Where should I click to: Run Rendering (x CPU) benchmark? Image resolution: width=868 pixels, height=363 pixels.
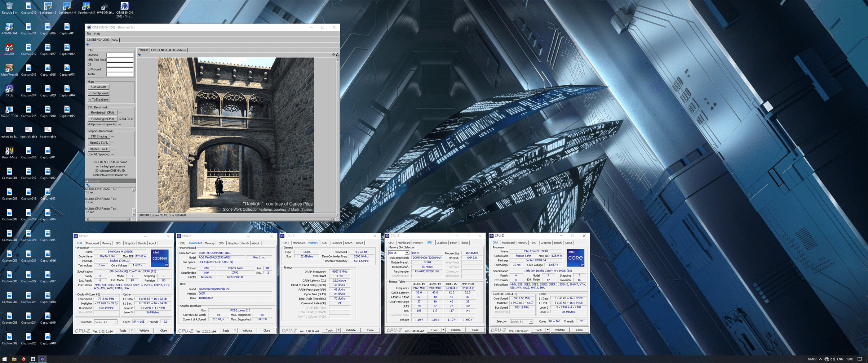(102, 119)
